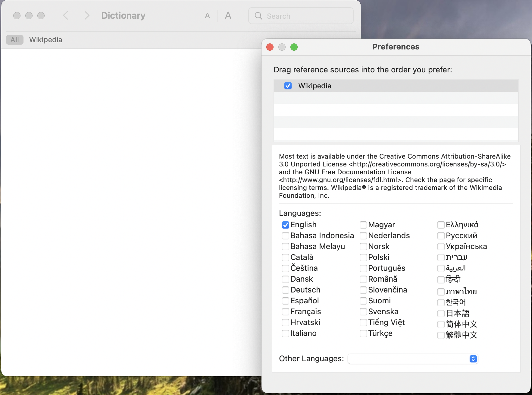Decrease text size with the small A
This screenshot has width=532, height=395.
click(x=207, y=16)
